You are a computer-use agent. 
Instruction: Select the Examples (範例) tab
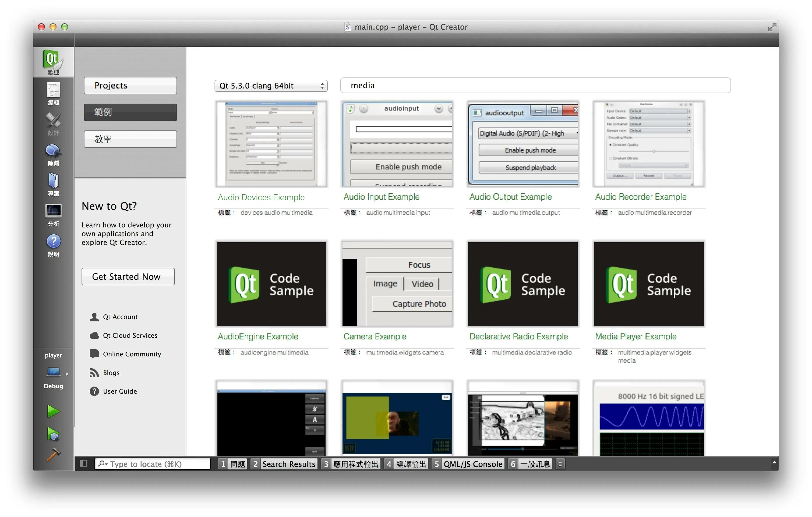tap(130, 112)
